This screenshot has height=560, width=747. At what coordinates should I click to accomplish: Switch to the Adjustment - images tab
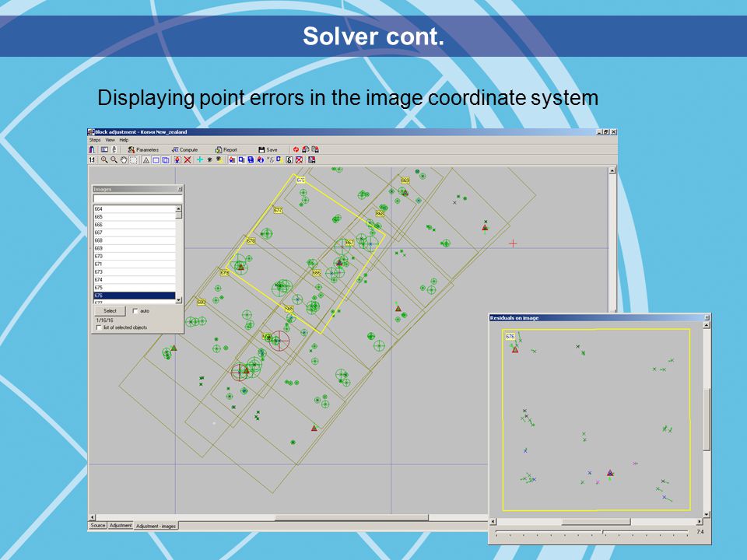point(156,526)
